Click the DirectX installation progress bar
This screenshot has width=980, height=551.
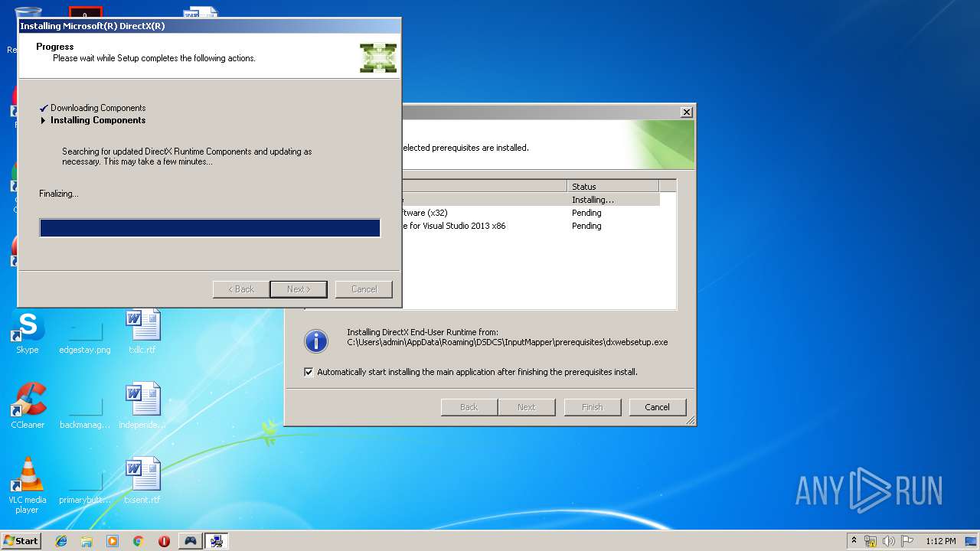click(210, 228)
